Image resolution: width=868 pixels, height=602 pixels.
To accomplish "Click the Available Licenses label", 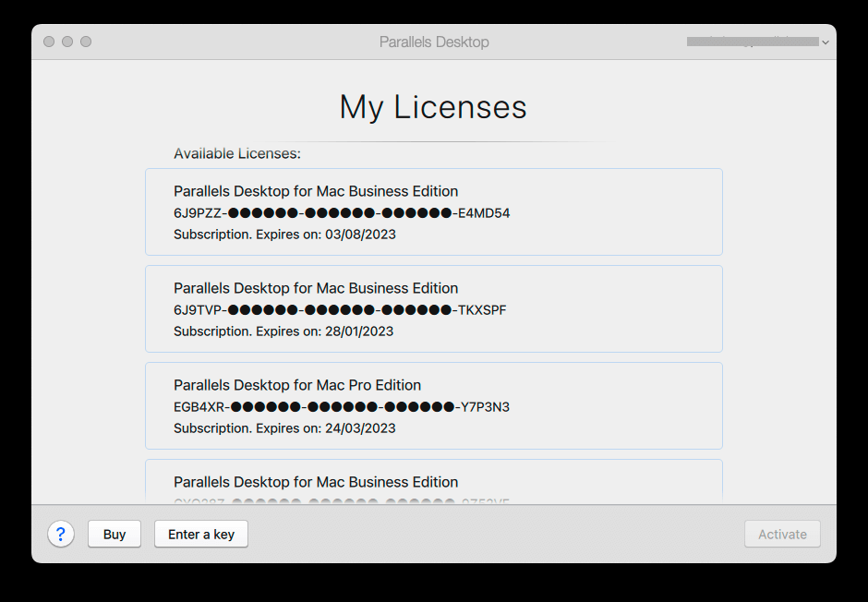I will pos(237,153).
